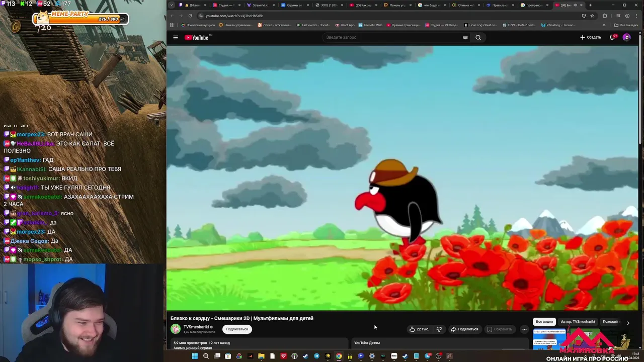Open Telegram from the taskbar
This screenshot has width=644, height=362.
(316, 356)
